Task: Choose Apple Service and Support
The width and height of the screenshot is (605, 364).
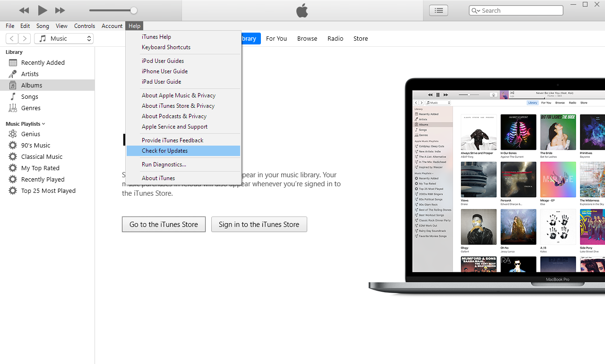Action: [183, 127]
